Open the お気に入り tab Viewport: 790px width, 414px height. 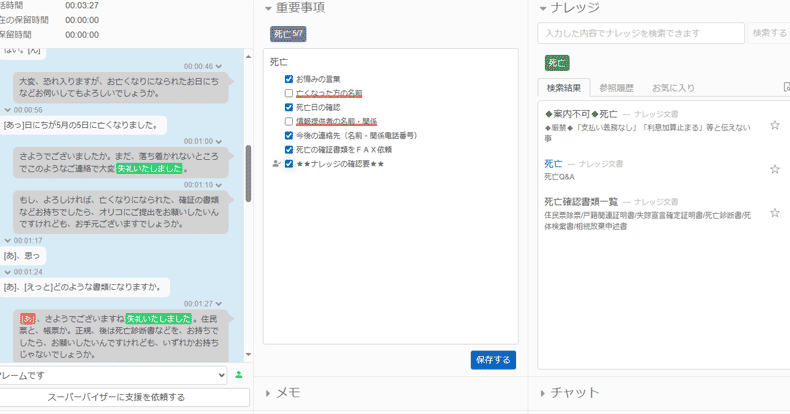click(x=672, y=88)
